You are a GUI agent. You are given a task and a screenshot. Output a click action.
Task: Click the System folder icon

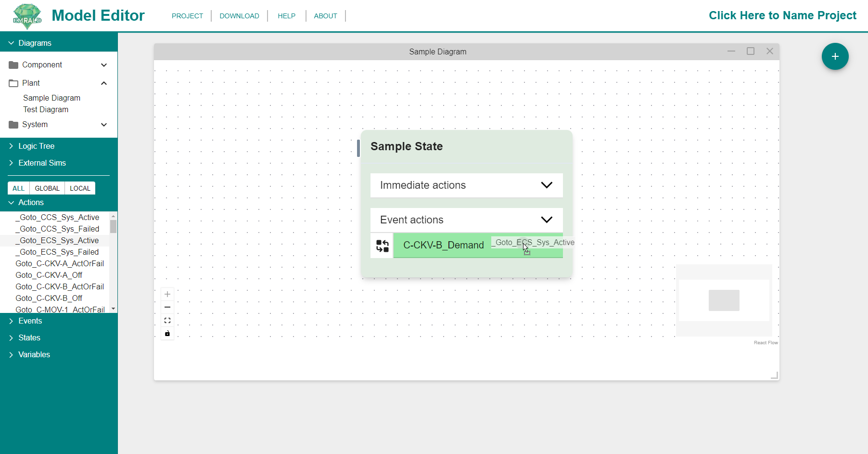[13, 125]
